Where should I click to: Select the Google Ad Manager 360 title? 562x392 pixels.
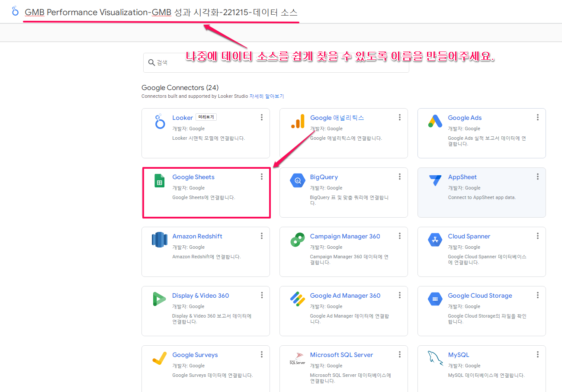pos(345,296)
